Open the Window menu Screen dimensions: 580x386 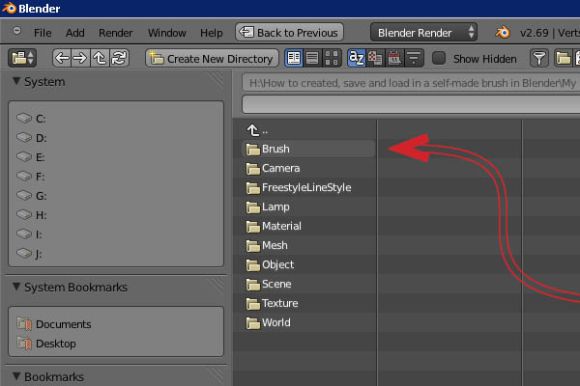(167, 33)
